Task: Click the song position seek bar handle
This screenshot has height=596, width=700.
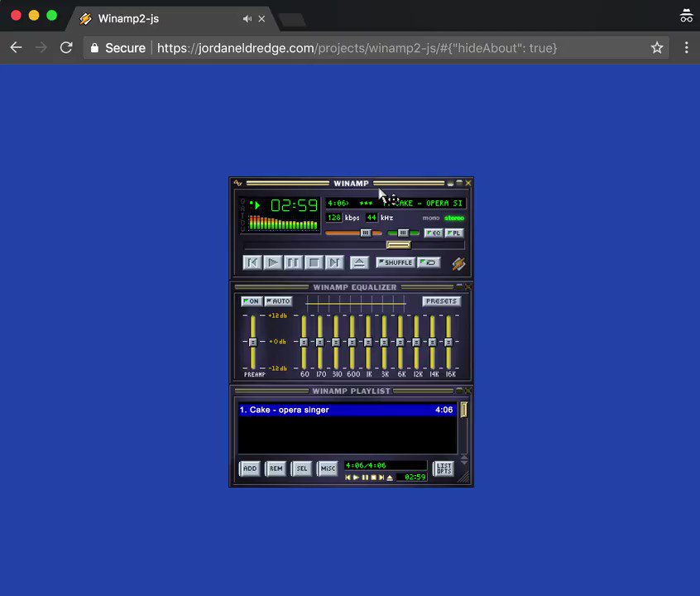Action: [x=398, y=245]
